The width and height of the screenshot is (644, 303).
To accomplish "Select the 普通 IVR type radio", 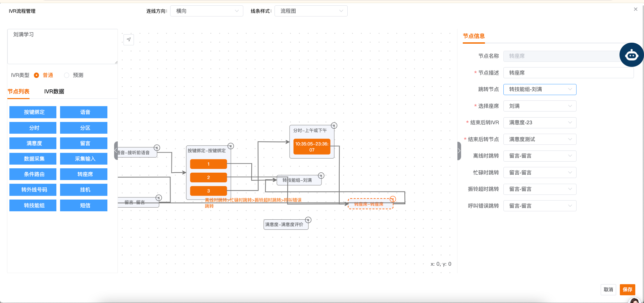I will click(37, 75).
